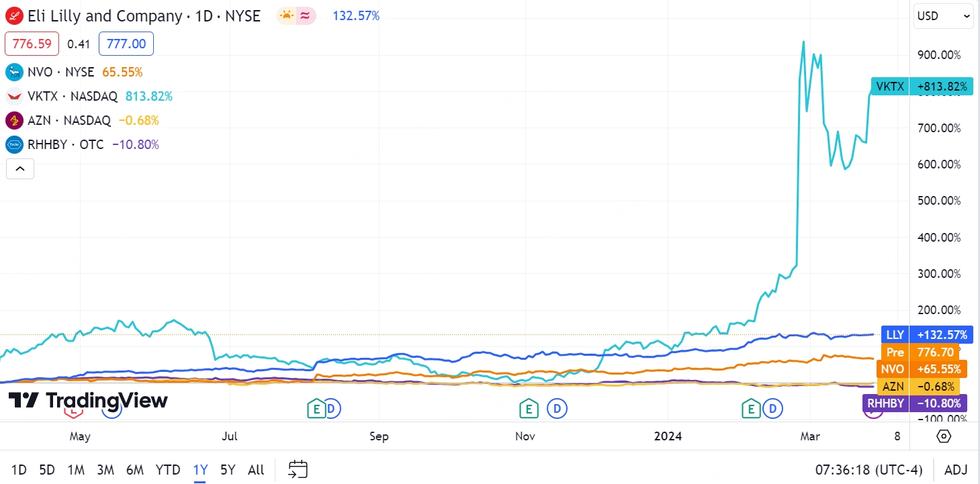Open chart settings gear icon
Image resolution: width=980 pixels, height=484 pixels.
coord(944,436)
